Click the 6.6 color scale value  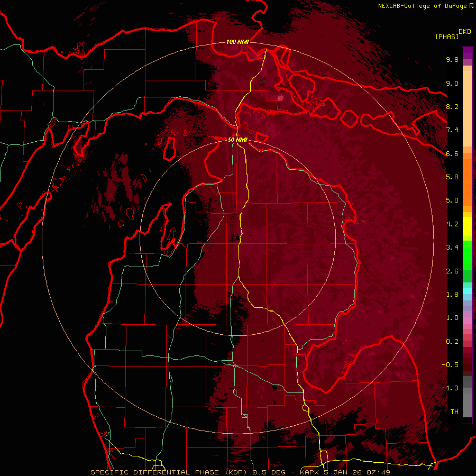pyautogui.click(x=452, y=153)
